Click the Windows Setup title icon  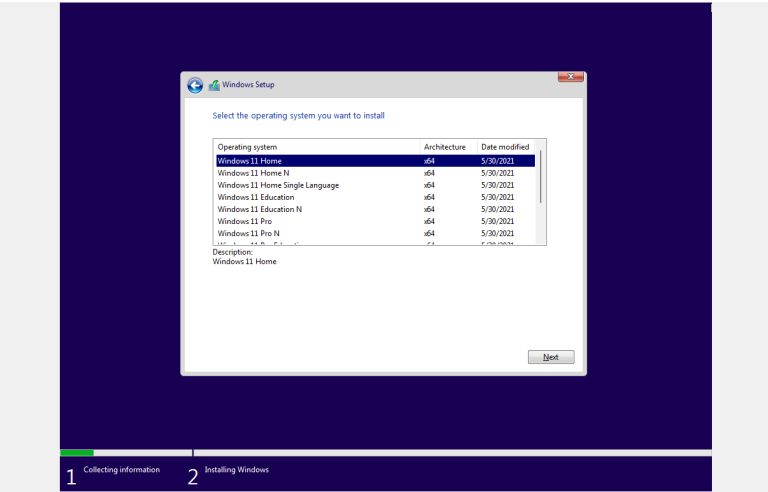point(214,85)
